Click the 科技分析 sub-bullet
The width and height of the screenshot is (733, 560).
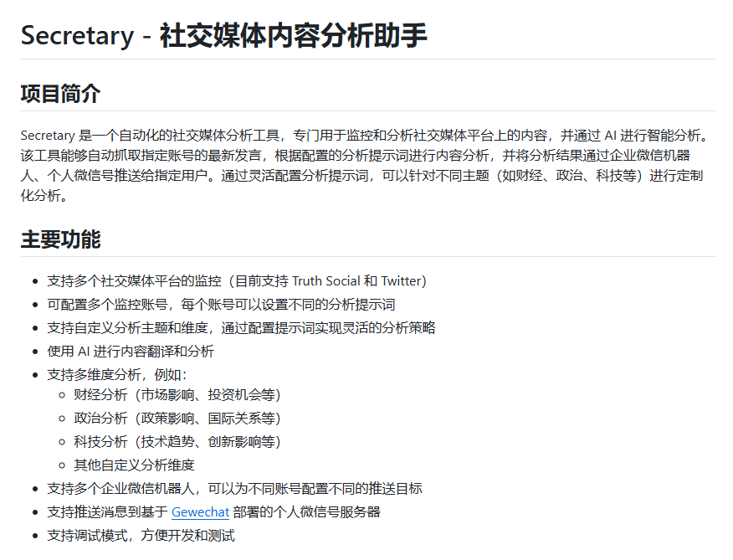pyautogui.click(x=177, y=441)
